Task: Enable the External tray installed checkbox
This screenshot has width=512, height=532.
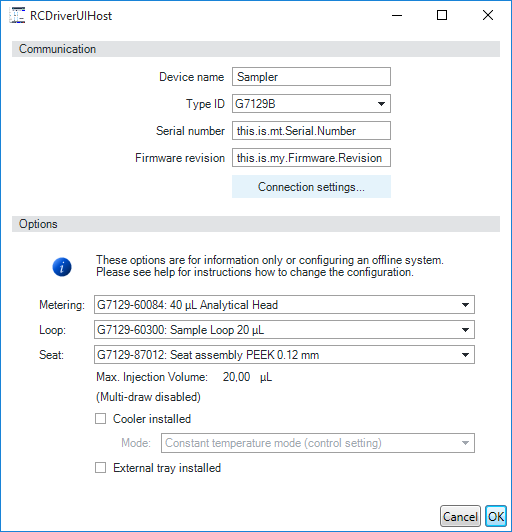Action: tap(100, 468)
